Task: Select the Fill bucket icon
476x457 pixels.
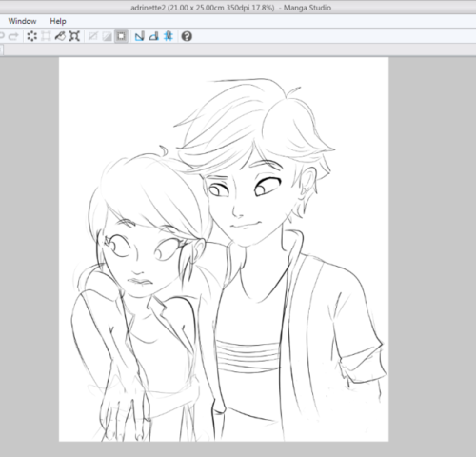Action: (x=60, y=36)
